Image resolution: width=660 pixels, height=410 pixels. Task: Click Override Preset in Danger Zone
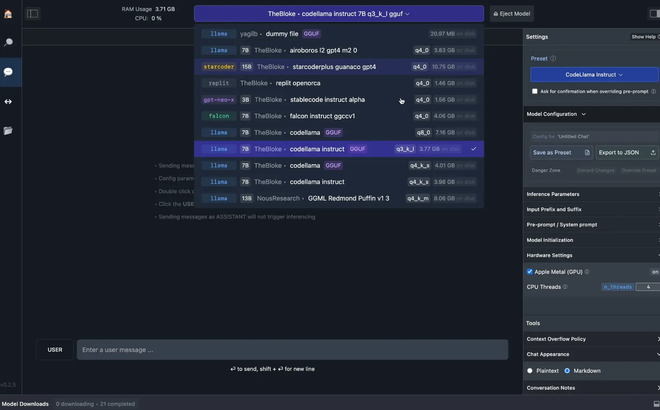639,170
